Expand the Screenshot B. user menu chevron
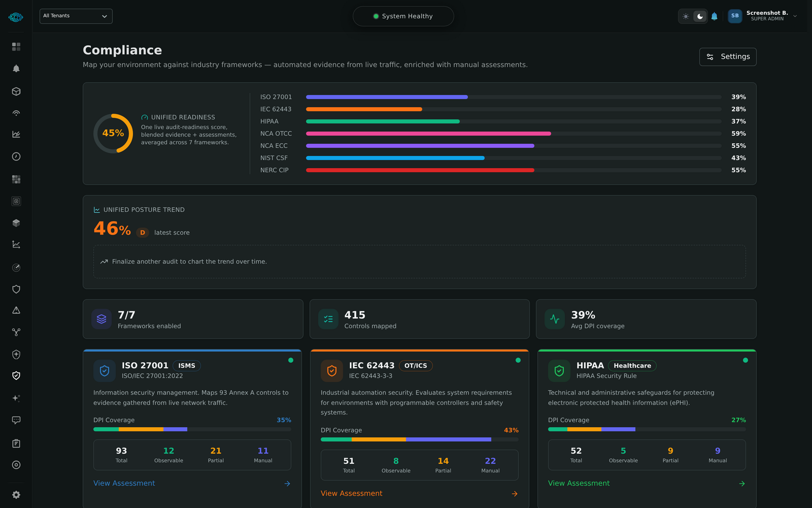Screen dimensions: 812x508 coord(795,16)
